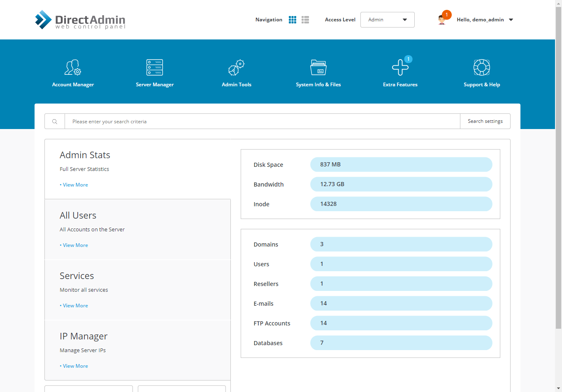The width and height of the screenshot is (562, 392).
Task: Select the All Users panel tab
Action: coord(137,229)
